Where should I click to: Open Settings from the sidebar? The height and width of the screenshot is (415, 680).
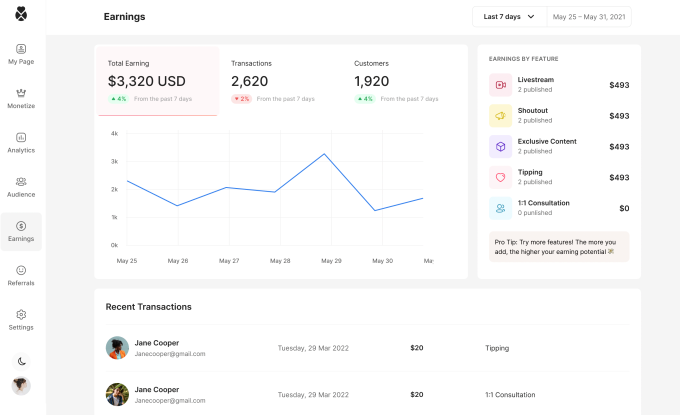tap(22, 319)
